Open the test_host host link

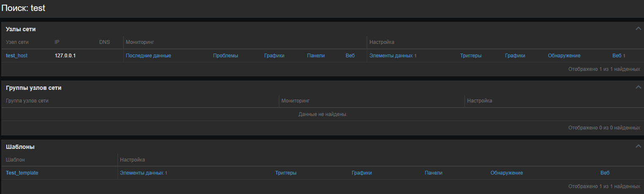(x=16, y=56)
